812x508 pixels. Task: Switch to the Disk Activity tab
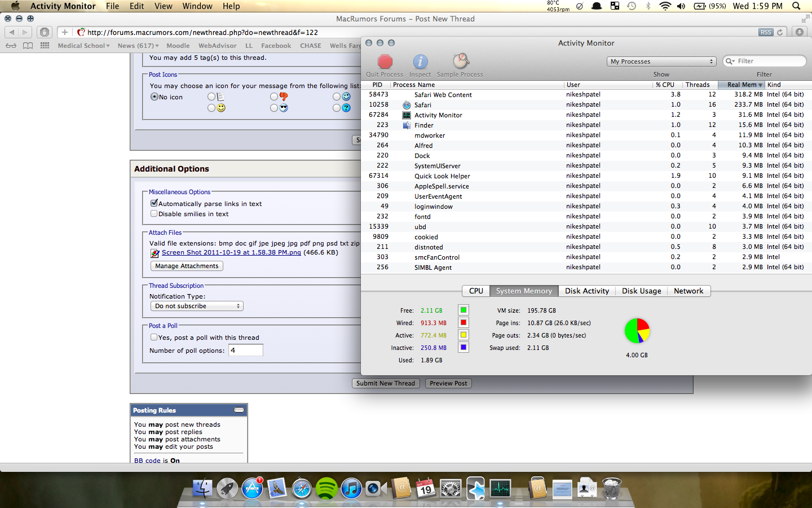pos(587,291)
